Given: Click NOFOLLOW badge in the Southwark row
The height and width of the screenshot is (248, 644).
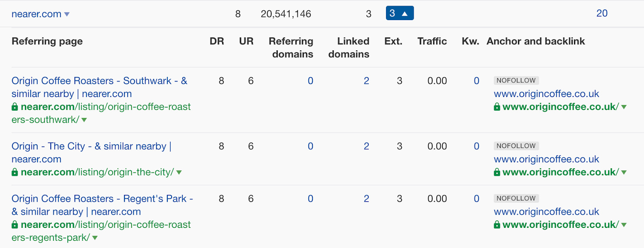Looking at the screenshot, I should pyautogui.click(x=516, y=81).
